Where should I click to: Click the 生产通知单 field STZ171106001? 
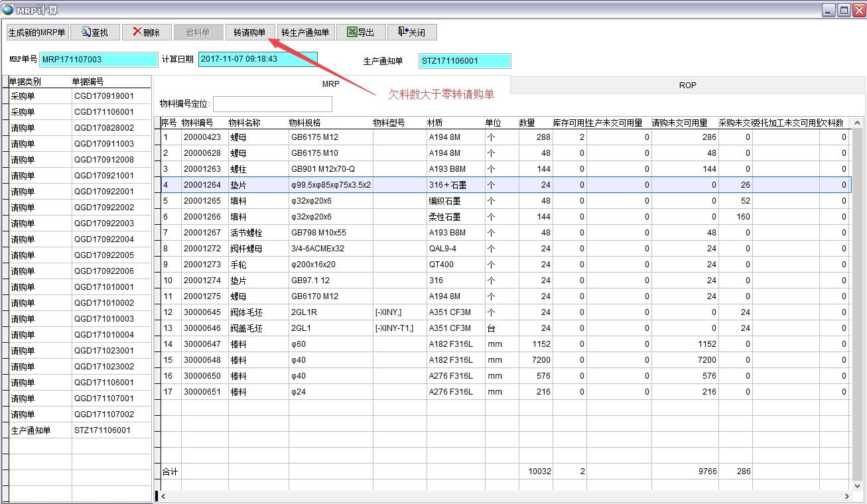(x=465, y=61)
